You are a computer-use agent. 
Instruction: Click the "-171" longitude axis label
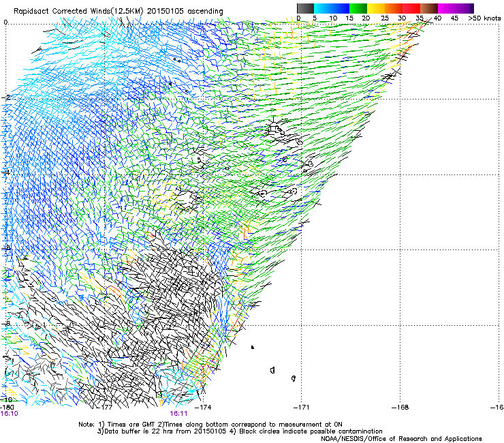pyautogui.click(x=302, y=408)
